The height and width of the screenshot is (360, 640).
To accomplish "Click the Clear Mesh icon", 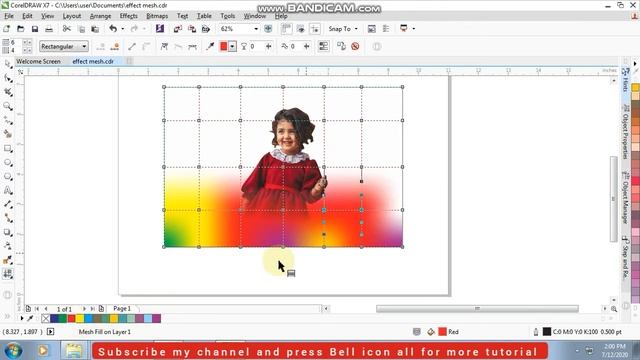I will pyautogui.click(x=355, y=47).
